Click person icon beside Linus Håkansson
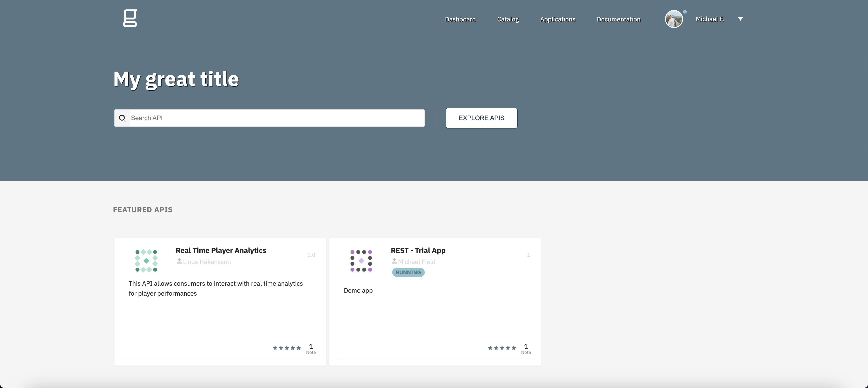The height and width of the screenshot is (388, 868). tap(179, 261)
